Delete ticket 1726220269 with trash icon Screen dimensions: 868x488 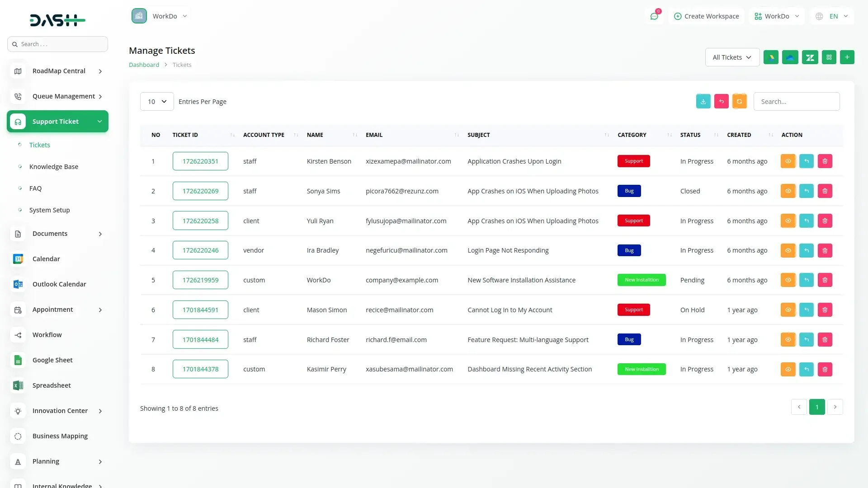(x=825, y=191)
